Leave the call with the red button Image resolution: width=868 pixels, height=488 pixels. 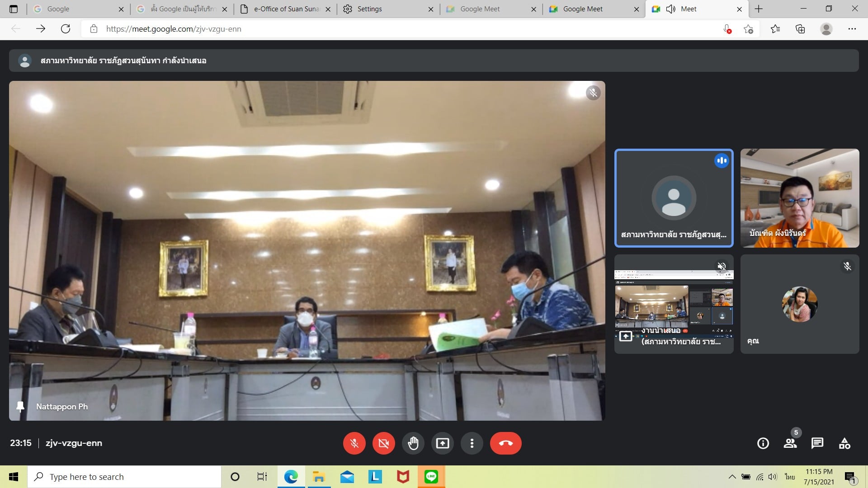[x=505, y=443]
